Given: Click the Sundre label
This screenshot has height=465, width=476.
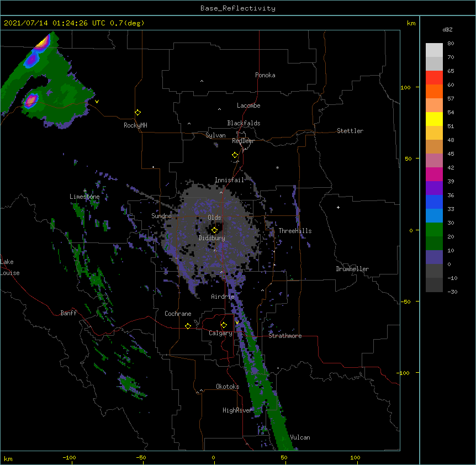Looking at the screenshot, I should coord(161,216).
